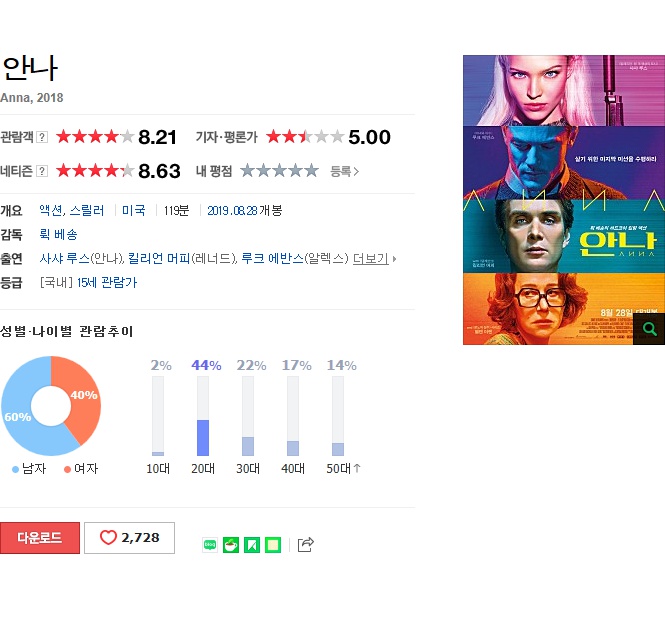
Task: Open the 15세 관람가 rating link
Action: (107, 283)
